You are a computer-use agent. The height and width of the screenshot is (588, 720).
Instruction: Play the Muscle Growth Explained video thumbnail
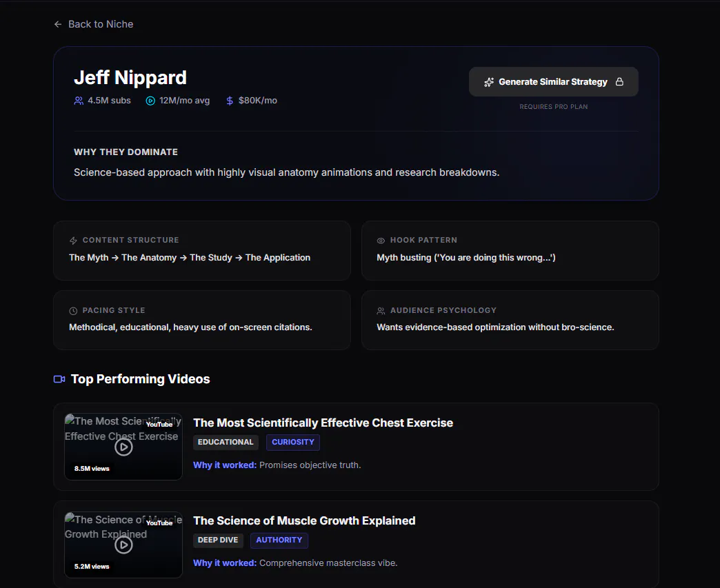pyautogui.click(x=123, y=545)
